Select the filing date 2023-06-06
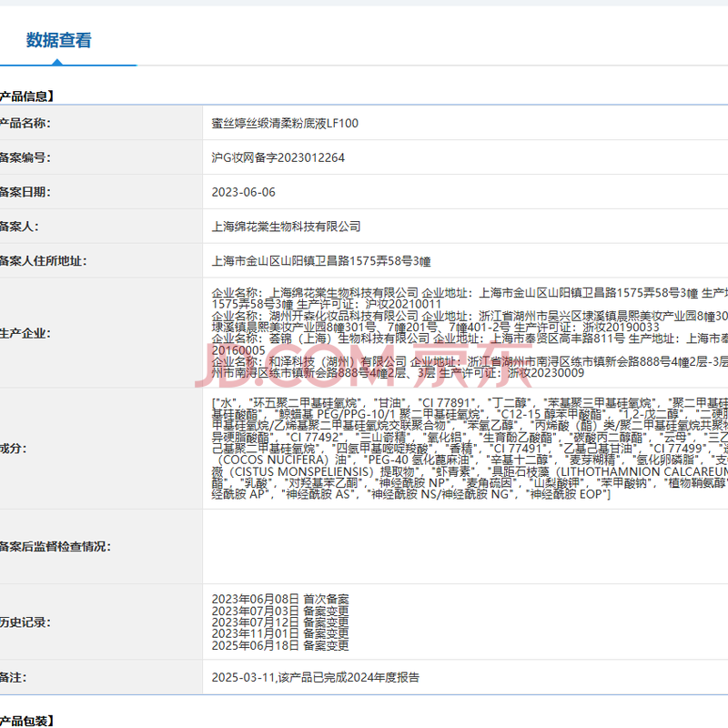 pyautogui.click(x=243, y=192)
